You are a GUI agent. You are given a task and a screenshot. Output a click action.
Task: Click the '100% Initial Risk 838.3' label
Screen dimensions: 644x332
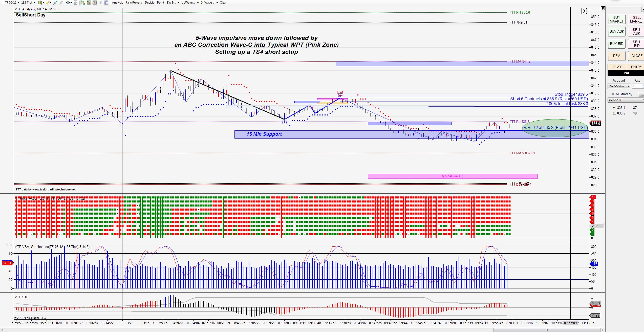[567, 104]
